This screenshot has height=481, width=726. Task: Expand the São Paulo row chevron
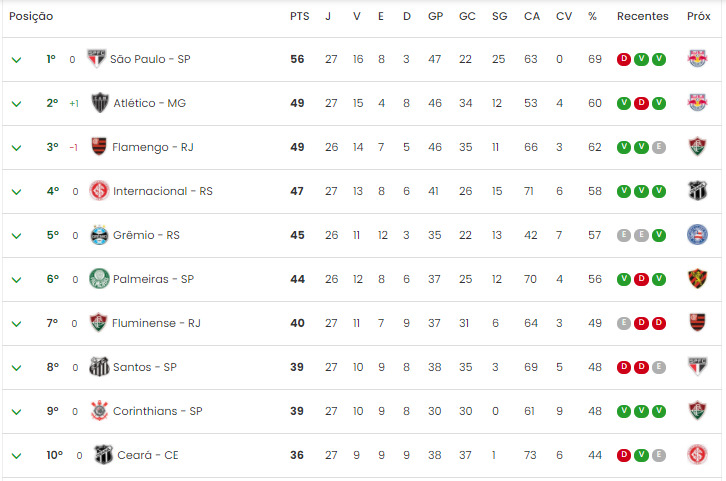tap(16, 60)
